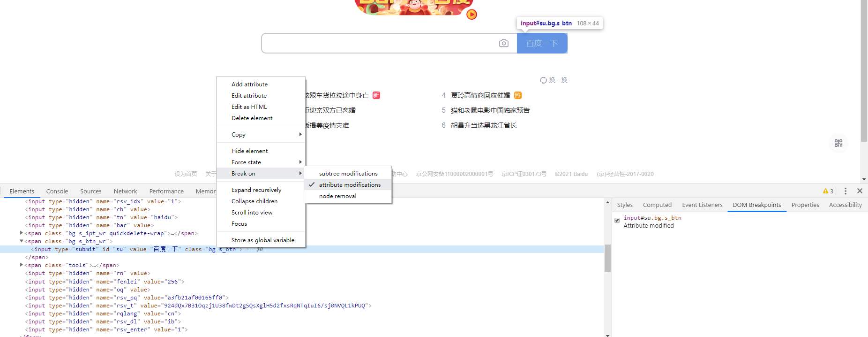This screenshot has height=337, width=868.
Task: Select the hidden input named rqlang
Action: (x=103, y=314)
